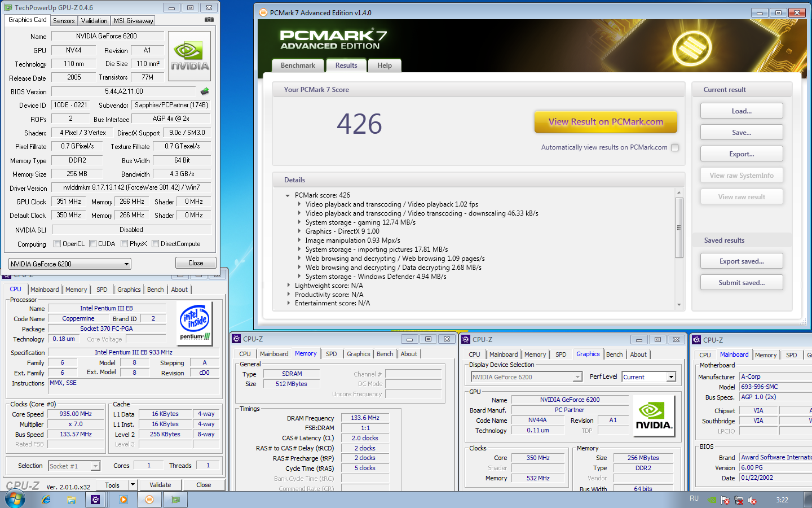Toggle the OpenCL checkbox in GPU-Z
The image size is (812, 508).
pyautogui.click(x=57, y=244)
